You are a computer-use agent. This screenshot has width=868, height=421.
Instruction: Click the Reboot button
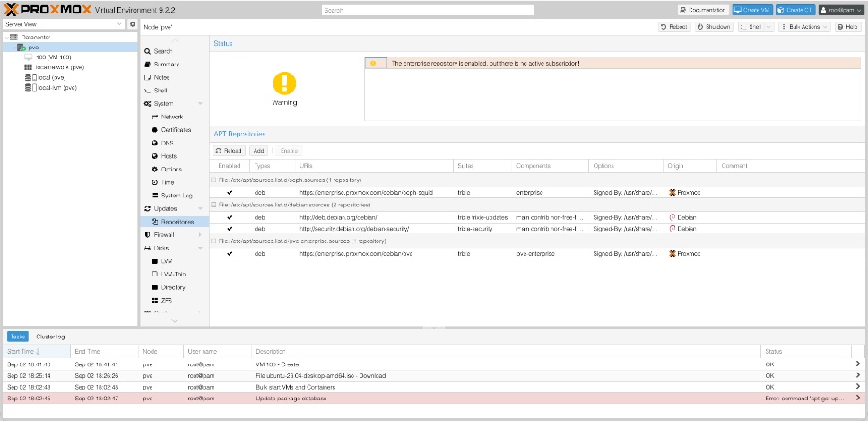pos(674,27)
